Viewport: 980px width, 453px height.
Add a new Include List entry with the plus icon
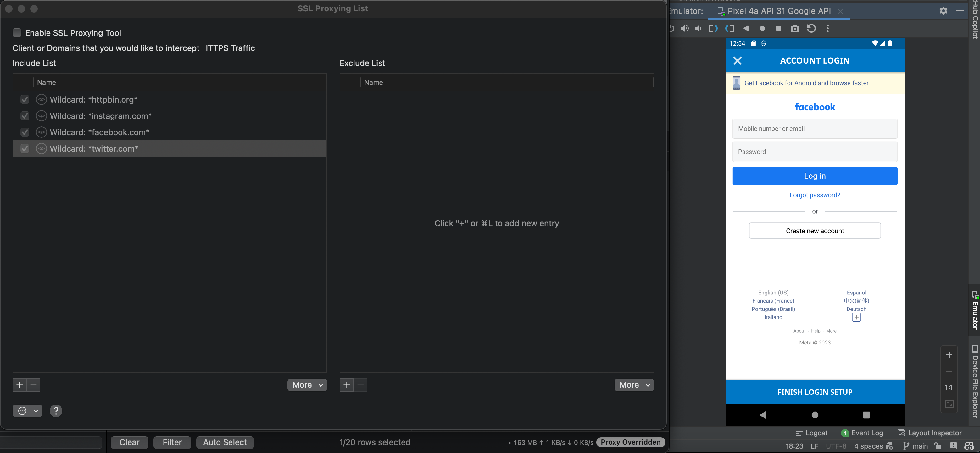[19, 385]
